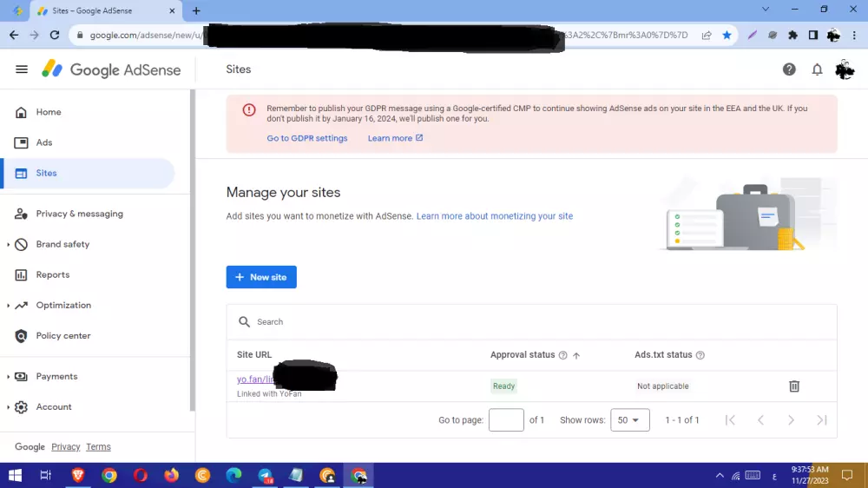Viewport: 868px width, 488px height.
Task: Click the Payments icon
Action: click(x=21, y=377)
